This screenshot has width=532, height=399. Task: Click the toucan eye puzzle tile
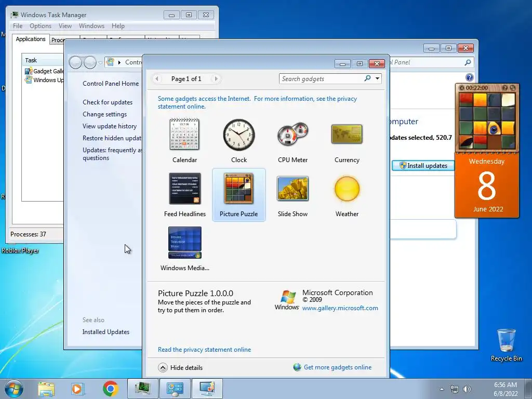point(494,129)
